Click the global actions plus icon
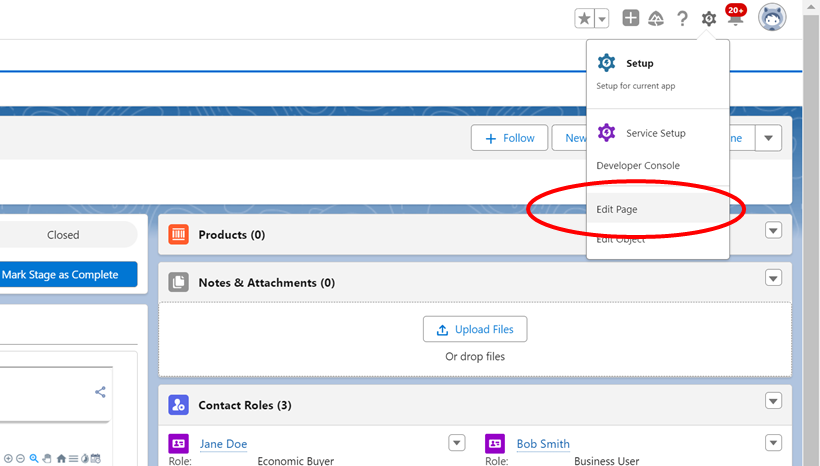This screenshot has width=820, height=466. pyautogui.click(x=631, y=18)
